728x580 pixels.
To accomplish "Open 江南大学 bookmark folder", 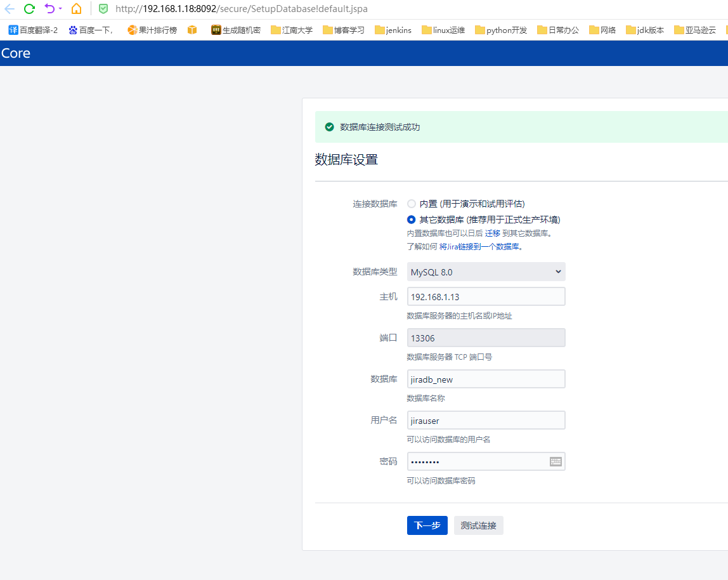I will (292, 30).
